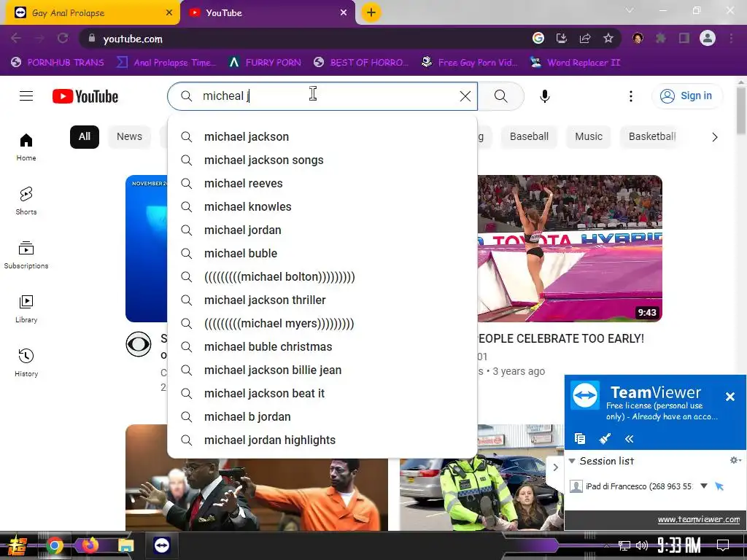Viewport: 747px width, 560px height.
Task: Open volume control in the system tray
Action: point(642,545)
